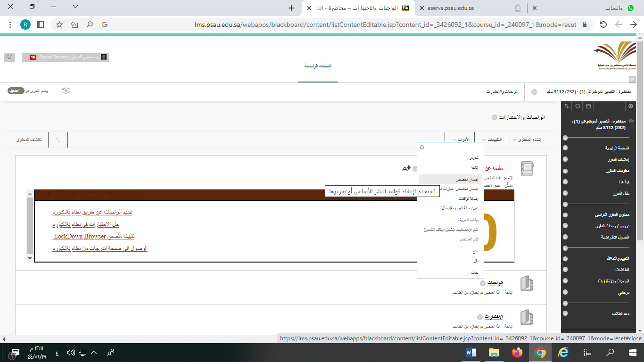Open File Explorer from taskbar
This screenshot has height=362, width=644.
(x=494, y=352)
